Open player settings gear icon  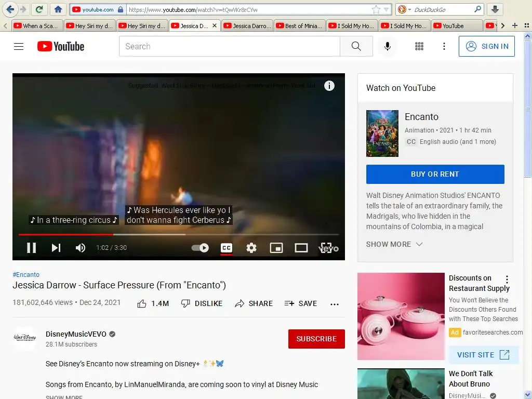tap(251, 248)
